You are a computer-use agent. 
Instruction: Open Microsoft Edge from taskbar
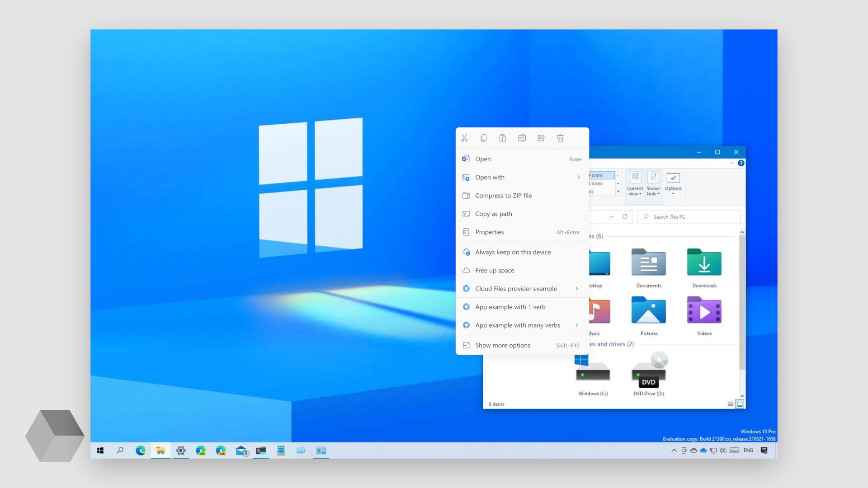coord(141,450)
